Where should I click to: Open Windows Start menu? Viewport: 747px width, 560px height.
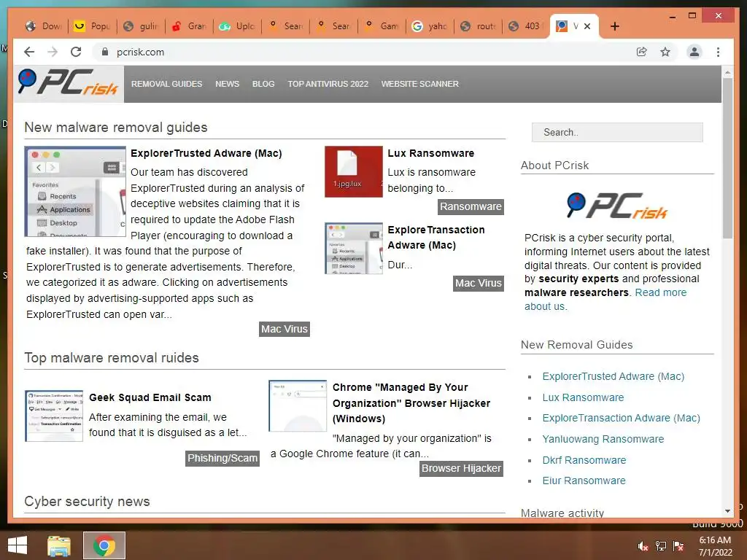click(18, 545)
